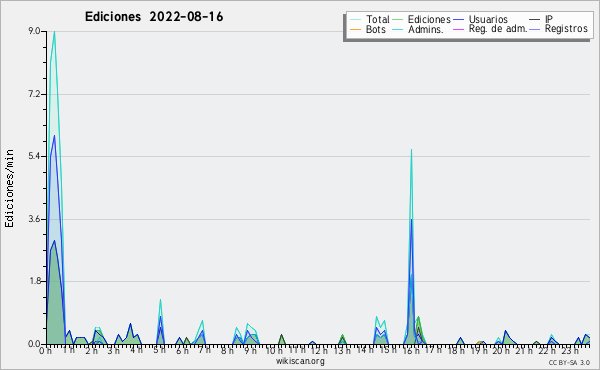Click the magenta Reg. de adm. line swatch

(458, 29)
